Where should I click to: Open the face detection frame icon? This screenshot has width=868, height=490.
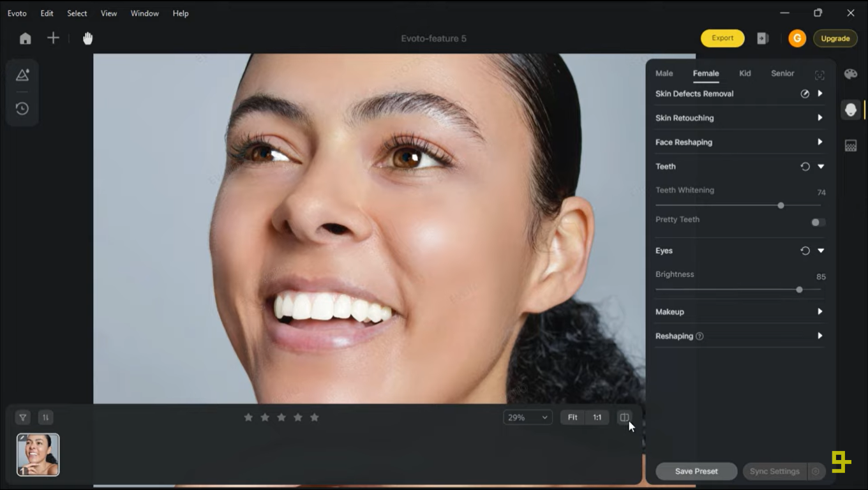coord(819,75)
